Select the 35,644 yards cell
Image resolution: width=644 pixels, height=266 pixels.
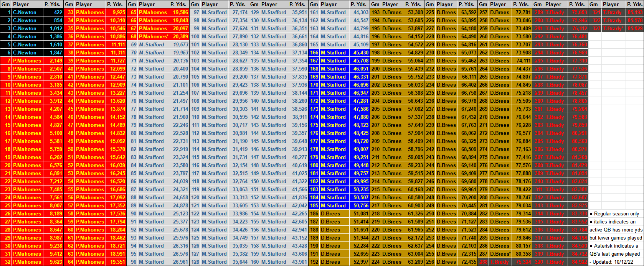pyautogui.click(x=238, y=262)
